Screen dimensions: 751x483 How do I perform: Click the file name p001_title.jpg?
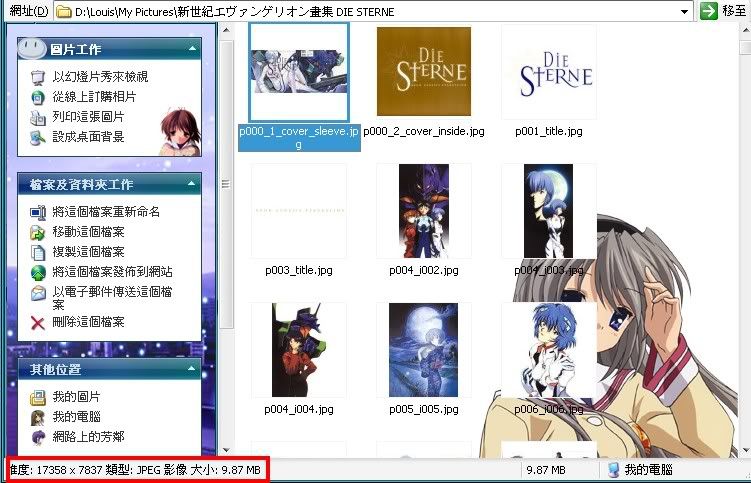tap(549, 131)
